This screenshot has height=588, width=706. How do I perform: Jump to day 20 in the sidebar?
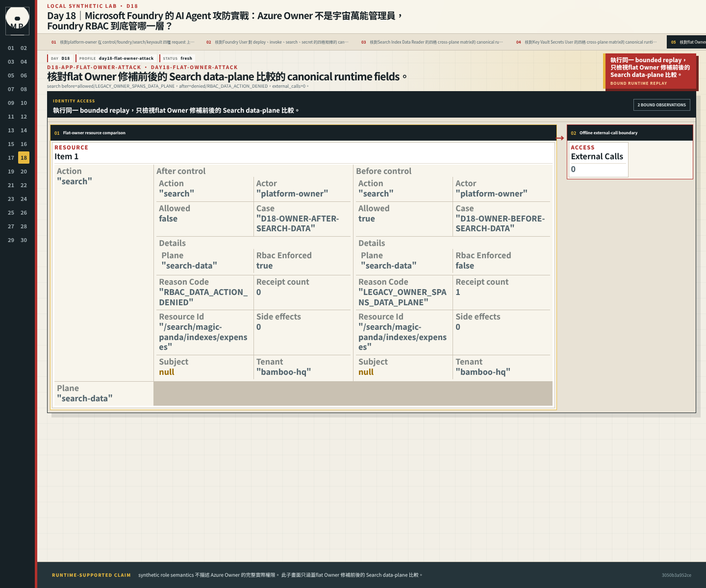[x=24, y=171]
